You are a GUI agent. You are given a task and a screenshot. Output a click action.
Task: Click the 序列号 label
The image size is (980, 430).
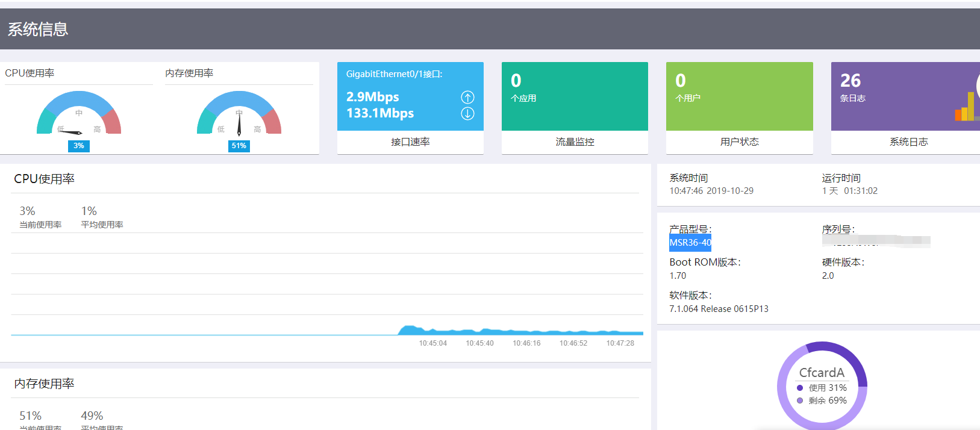(838, 229)
